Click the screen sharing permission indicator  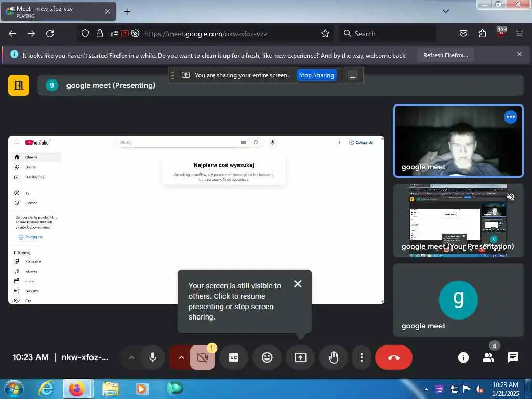pyautogui.click(x=125, y=34)
